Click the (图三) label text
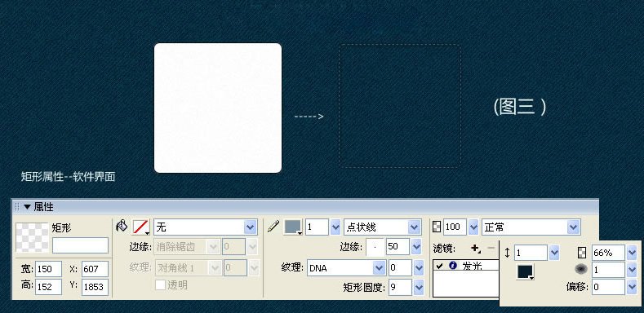This screenshot has width=644, height=313. (520, 107)
